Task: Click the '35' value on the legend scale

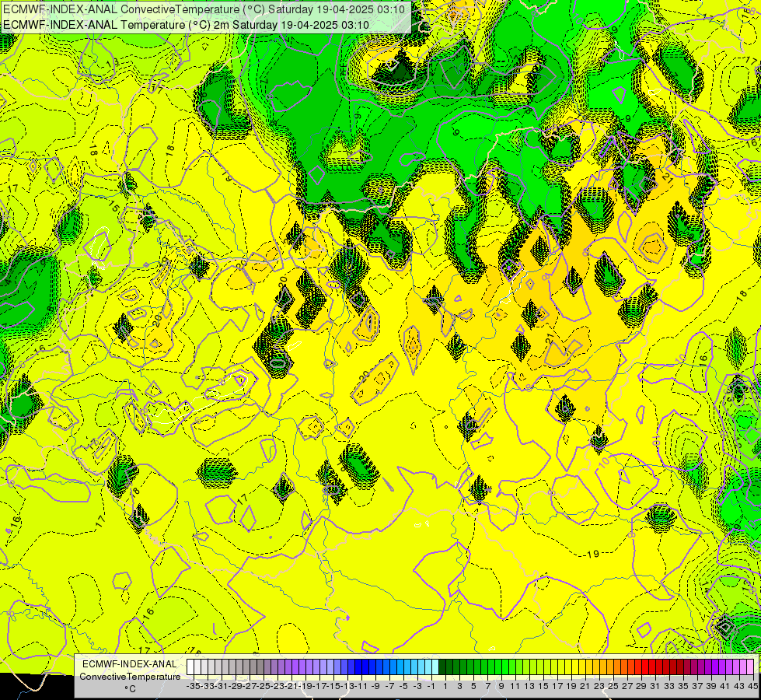Action: pyautogui.click(x=682, y=686)
